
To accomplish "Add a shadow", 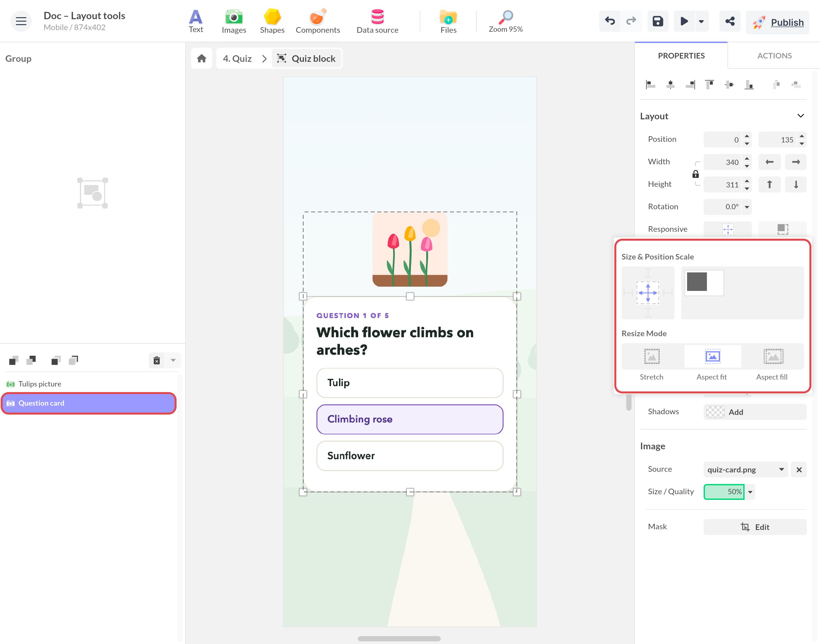I will 755,412.
